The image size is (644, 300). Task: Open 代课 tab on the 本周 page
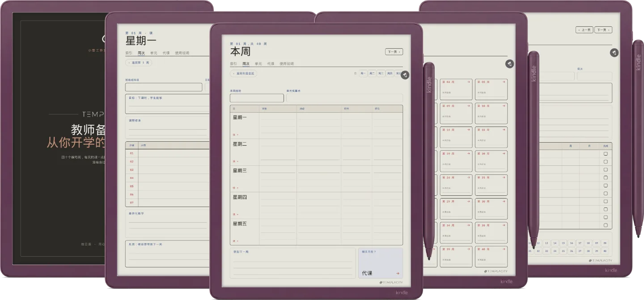click(x=271, y=63)
